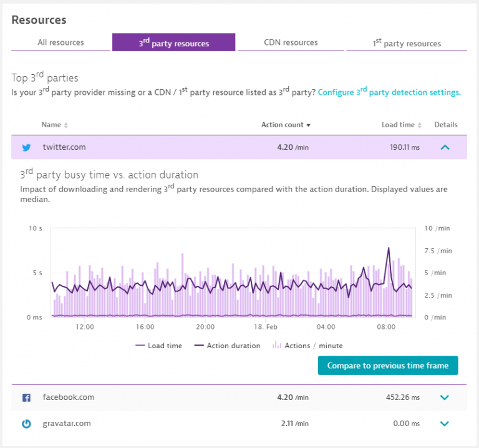The width and height of the screenshot is (479, 448).
Task: Click descending arrow beside Action count
Action: pyautogui.click(x=308, y=125)
